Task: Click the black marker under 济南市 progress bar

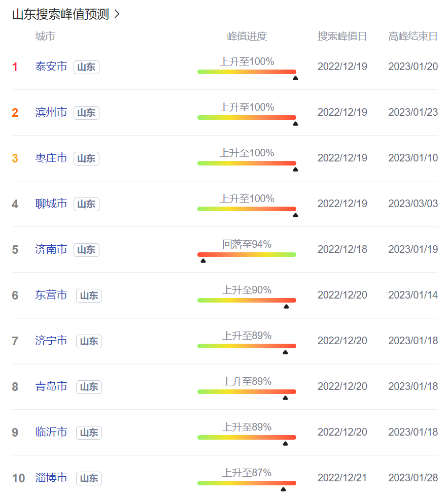Action: (x=203, y=260)
